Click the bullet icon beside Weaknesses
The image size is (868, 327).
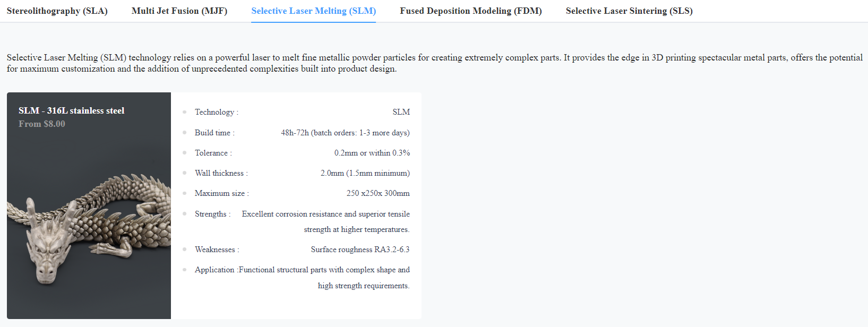click(x=184, y=249)
